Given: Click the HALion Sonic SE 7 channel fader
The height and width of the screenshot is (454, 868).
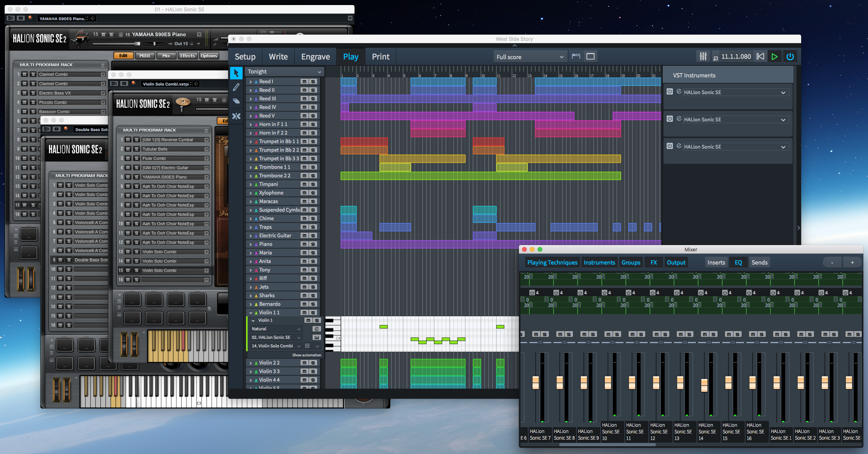Looking at the screenshot, I should coord(536,383).
